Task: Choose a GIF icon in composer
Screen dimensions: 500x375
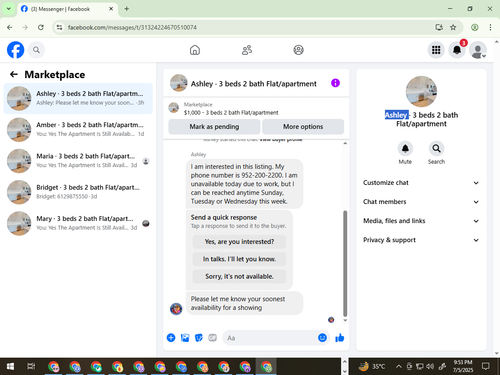Action: [x=212, y=338]
